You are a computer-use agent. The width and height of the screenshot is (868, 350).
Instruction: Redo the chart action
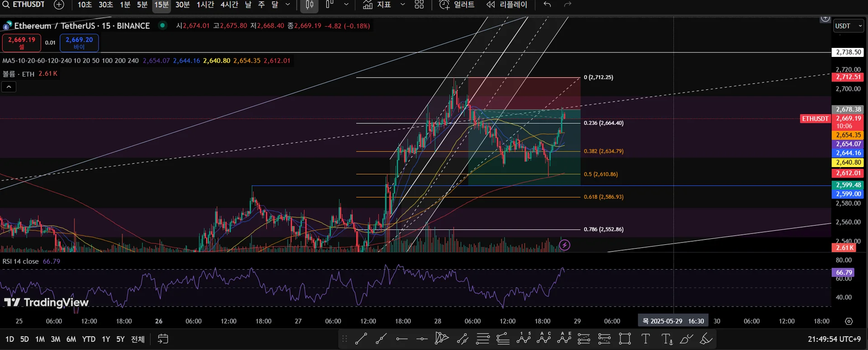tap(568, 5)
